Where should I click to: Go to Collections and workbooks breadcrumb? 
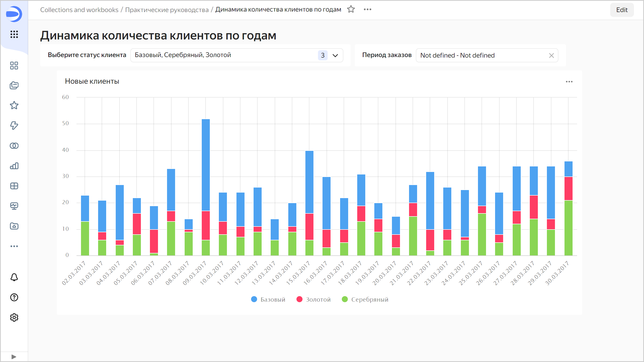click(x=79, y=10)
